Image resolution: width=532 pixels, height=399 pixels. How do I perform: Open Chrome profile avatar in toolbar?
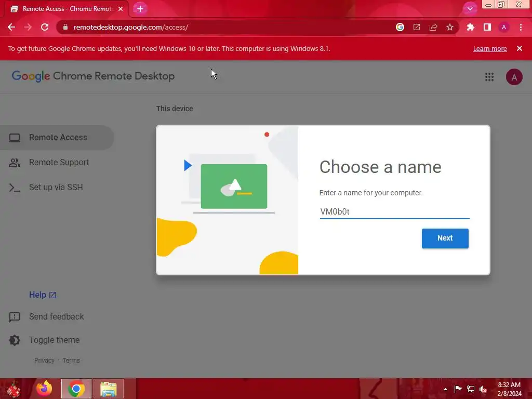[504, 27]
